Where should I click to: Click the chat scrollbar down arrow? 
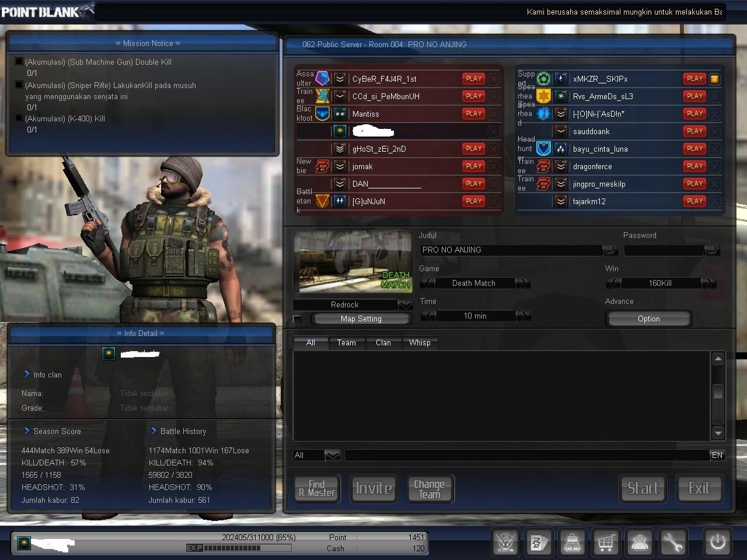click(718, 433)
